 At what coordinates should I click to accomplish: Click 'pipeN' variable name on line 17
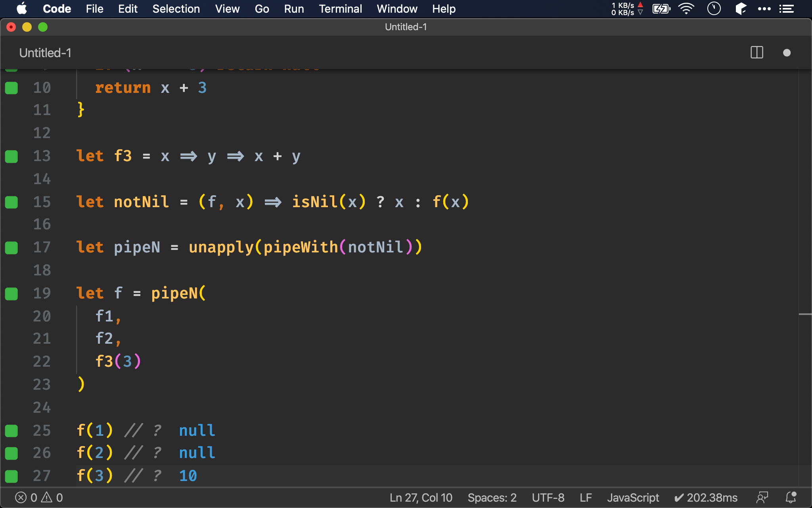coord(137,247)
